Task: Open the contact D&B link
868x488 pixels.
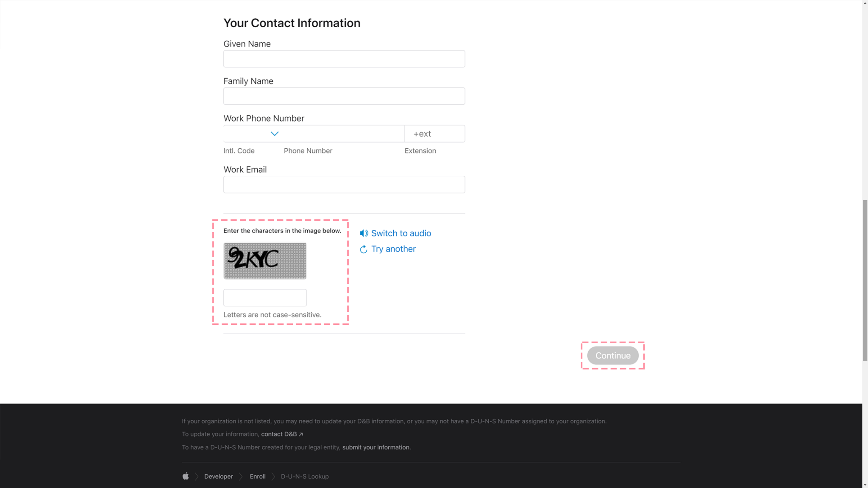Action: pos(280,434)
